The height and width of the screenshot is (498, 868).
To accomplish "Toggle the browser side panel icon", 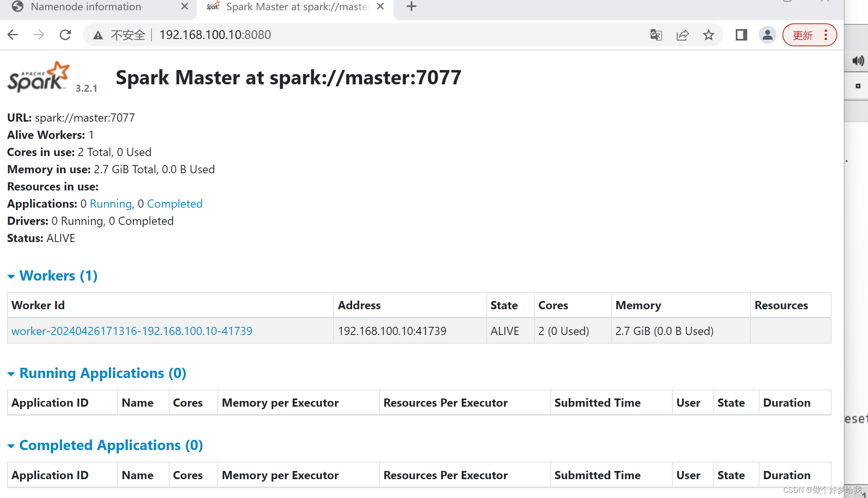I will click(741, 35).
